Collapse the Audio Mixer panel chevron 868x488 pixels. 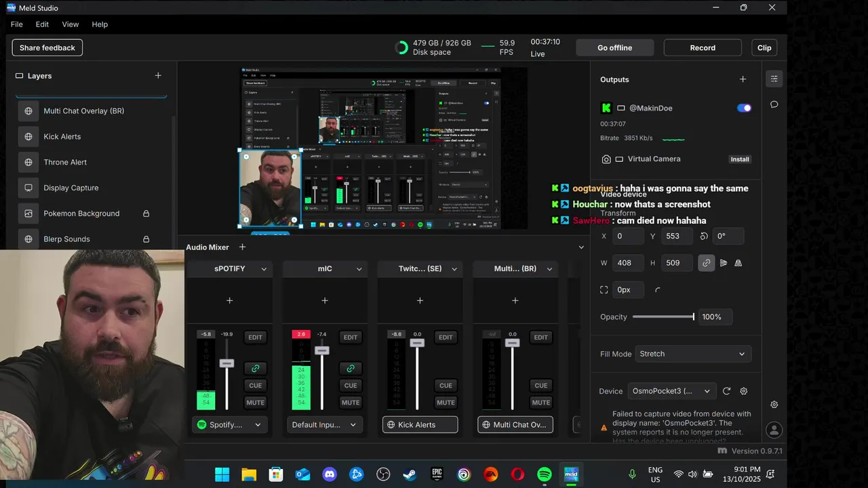pyautogui.click(x=581, y=247)
